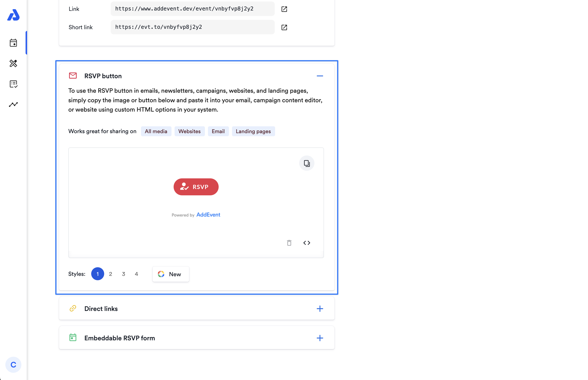Open the design tools sidebar icon
Viewport: 588px width, 380px height.
[13, 63]
